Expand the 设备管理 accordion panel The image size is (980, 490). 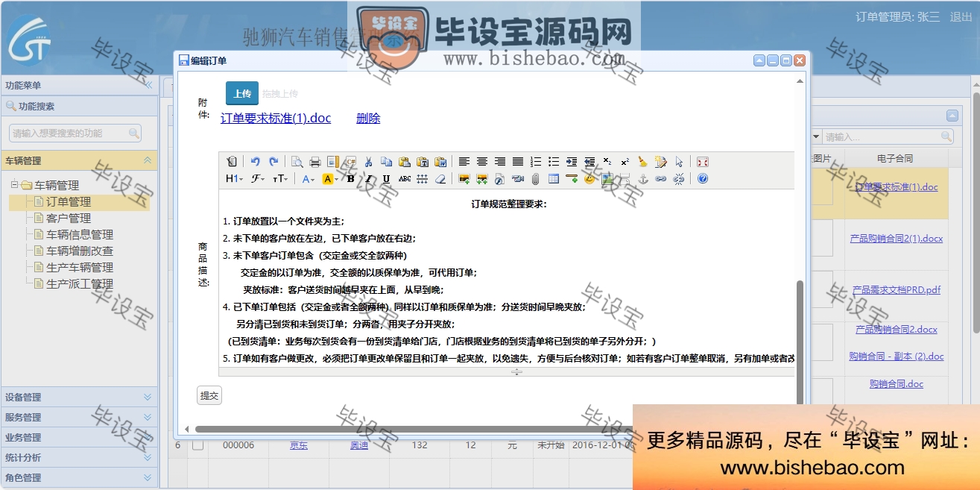point(79,398)
